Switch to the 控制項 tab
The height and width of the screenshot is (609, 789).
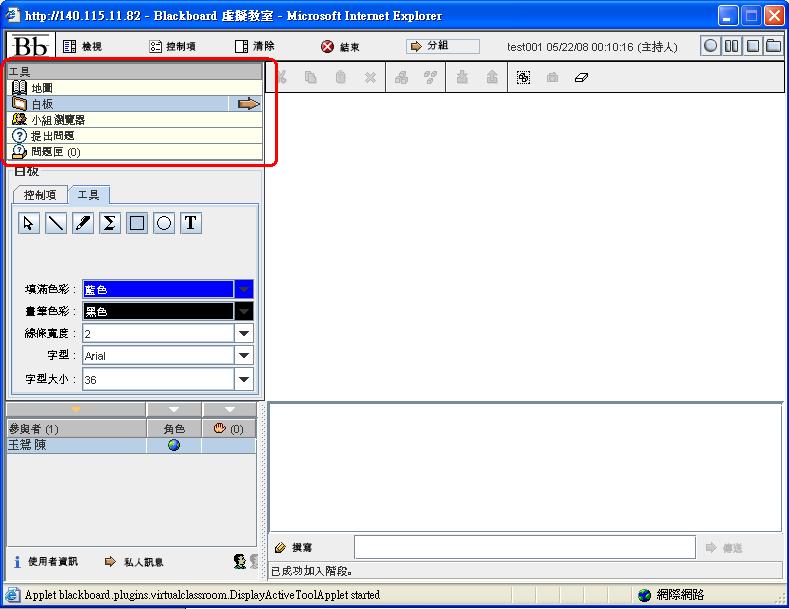pyautogui.click(x=45, y=195)
